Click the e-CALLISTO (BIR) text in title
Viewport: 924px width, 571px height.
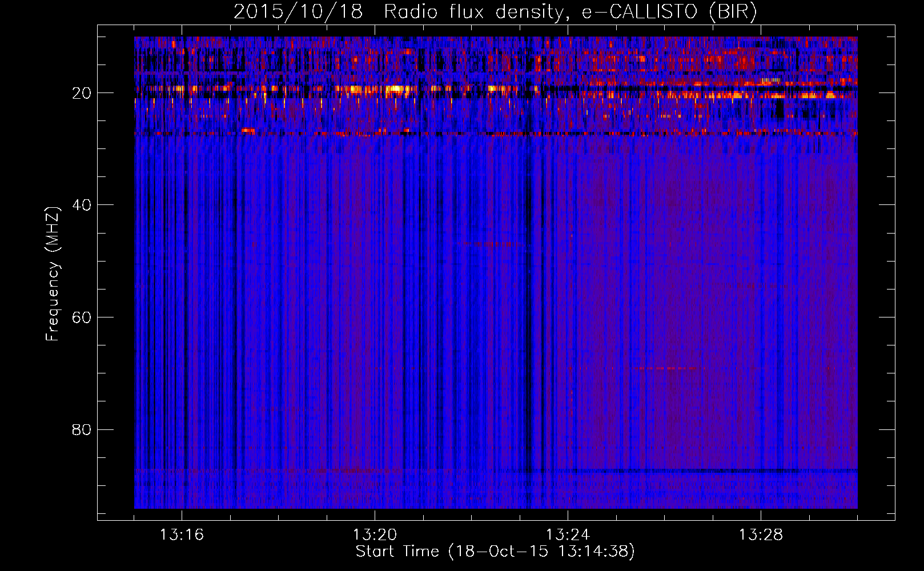point(669,12)
